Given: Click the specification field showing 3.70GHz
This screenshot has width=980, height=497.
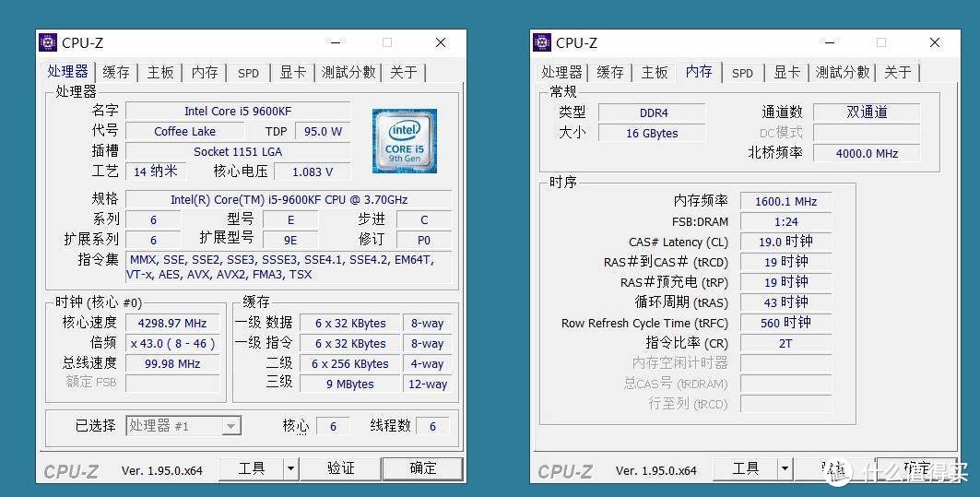Looking at the screenshot, I should [x=289, y=199].
